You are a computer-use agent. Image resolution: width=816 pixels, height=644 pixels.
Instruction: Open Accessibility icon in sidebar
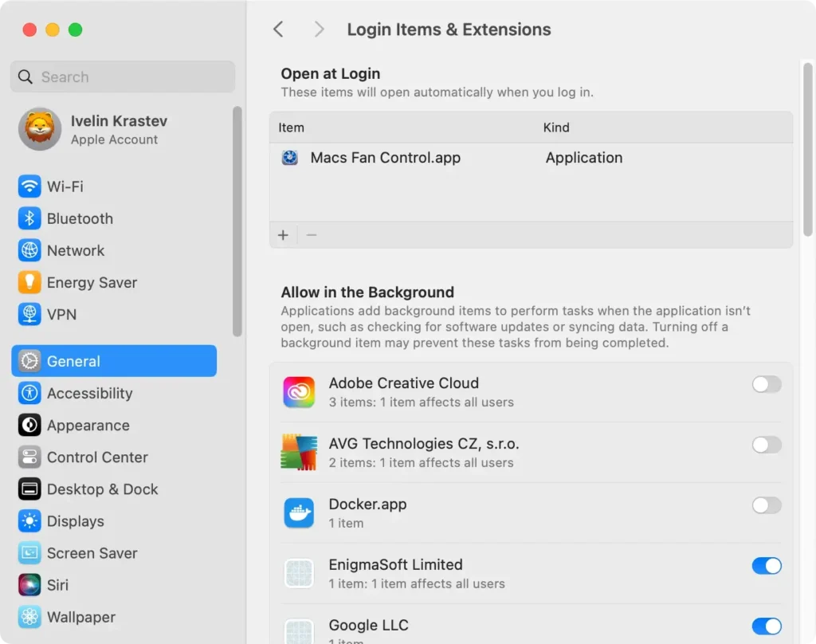[x=29, y=393]
